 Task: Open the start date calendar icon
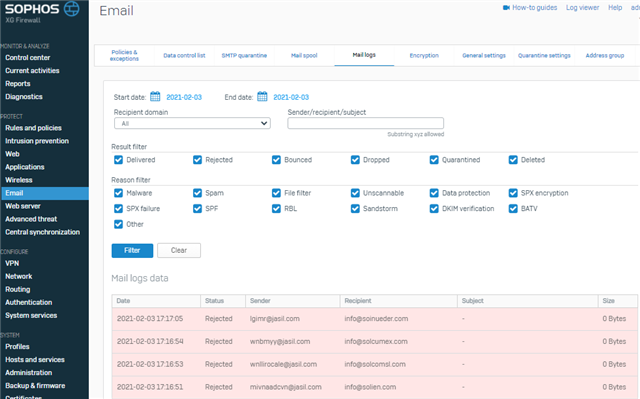click(155, 97)
